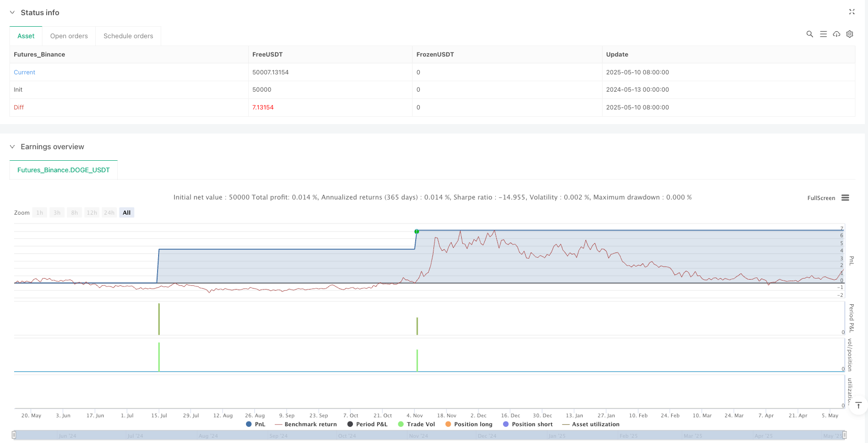This screenshot has height=443, width=868.
Task: Open the chart hamburger menu icon
Action: [x=845, y=198]
